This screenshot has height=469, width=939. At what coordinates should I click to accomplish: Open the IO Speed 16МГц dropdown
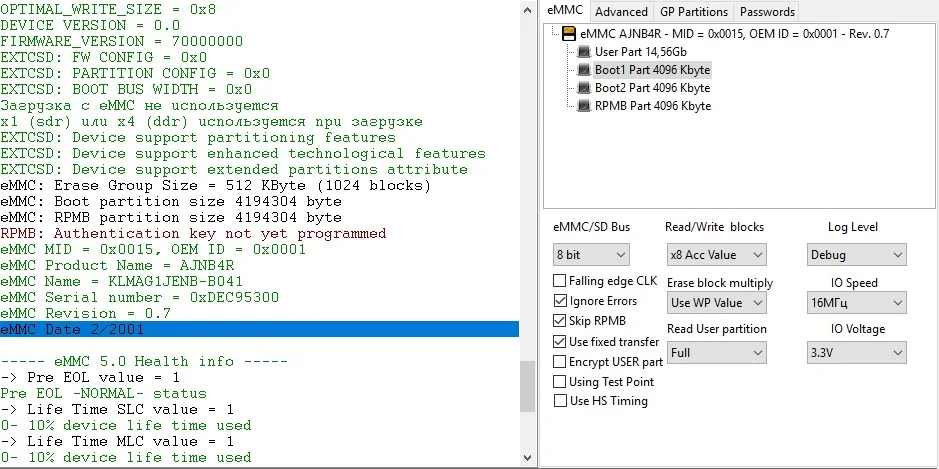pyautogui.click(x=856, y=302)
